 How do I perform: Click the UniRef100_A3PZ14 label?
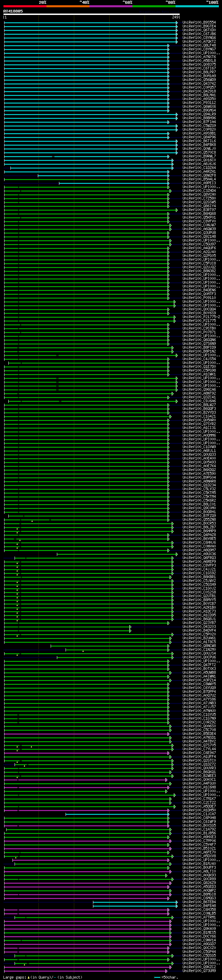point(199,680)
